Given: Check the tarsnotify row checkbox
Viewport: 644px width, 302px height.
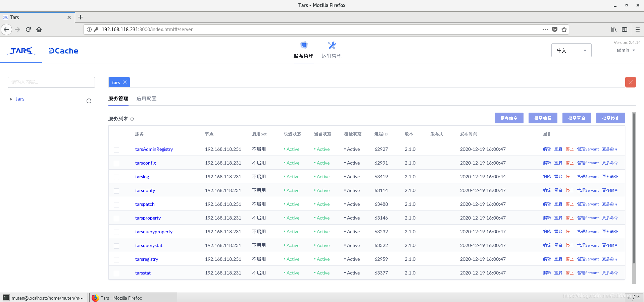Looking at the screenshot, I should (x=116, y=191).
